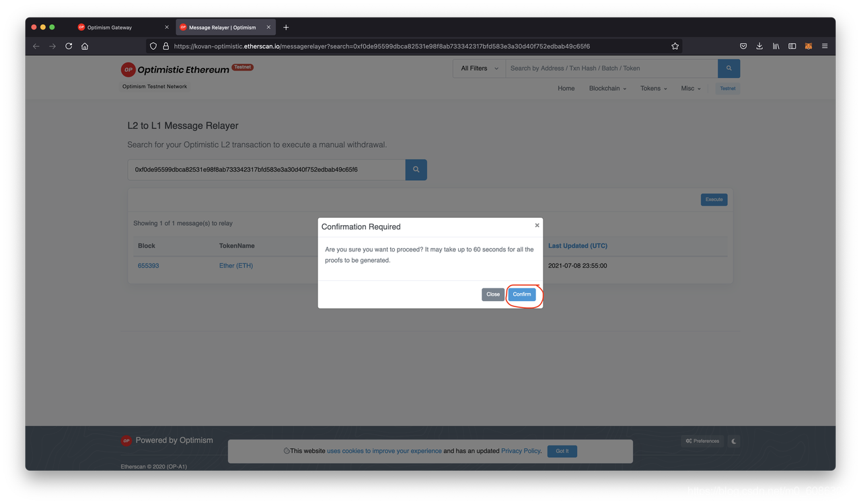
Task: Open the MetaMask fox extension
Action: pos(809,46)
